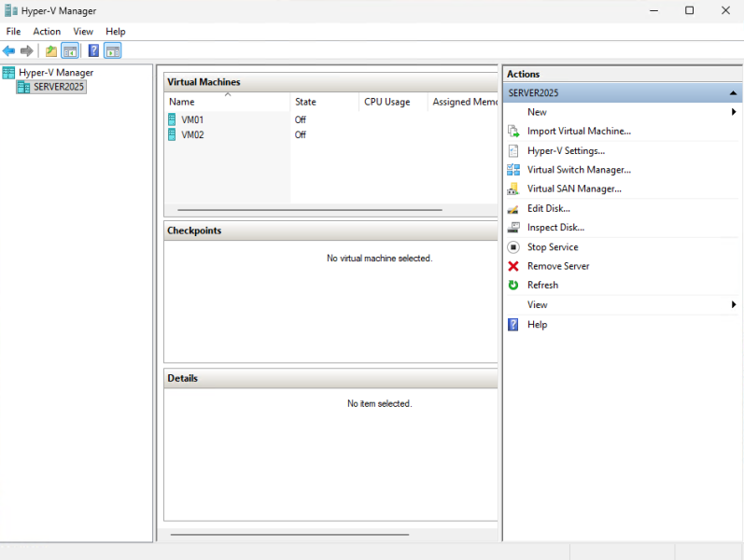Click the Stop Service action text
This screenshot has height=560, width=744.
tap(553, 247)
